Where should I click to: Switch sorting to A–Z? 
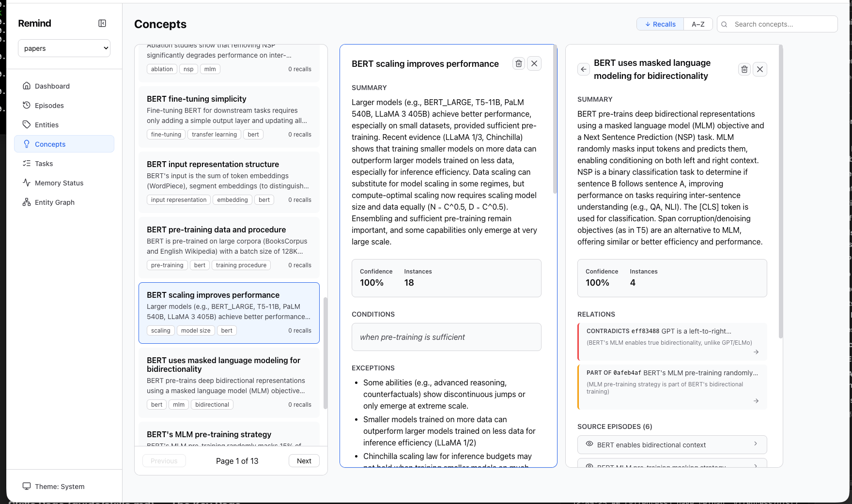pos(698,24)
